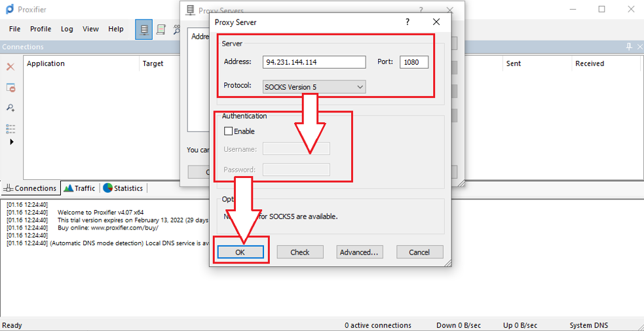This screenshot has height=331, width=644.
Task: Pin the Connections panel
Action: [629, 46]
